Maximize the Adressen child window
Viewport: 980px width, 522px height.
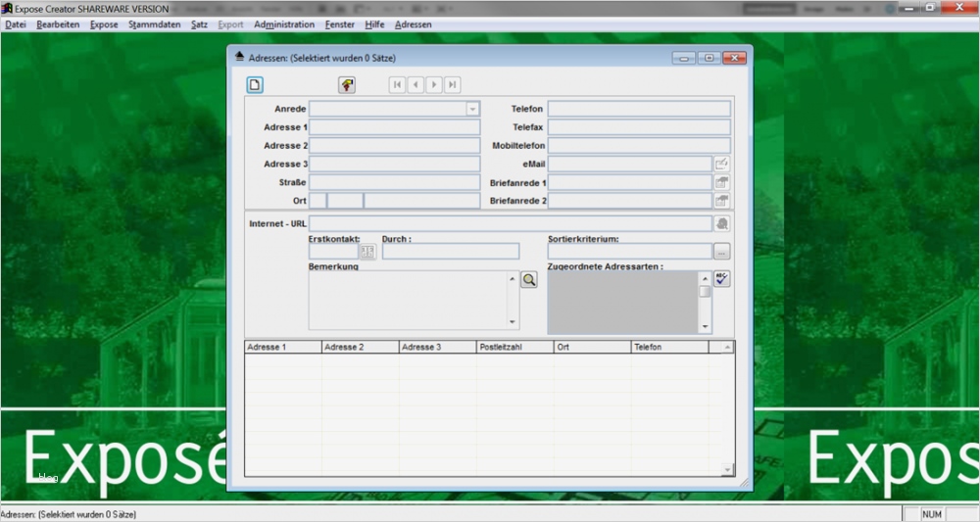(x=710, y=58)
